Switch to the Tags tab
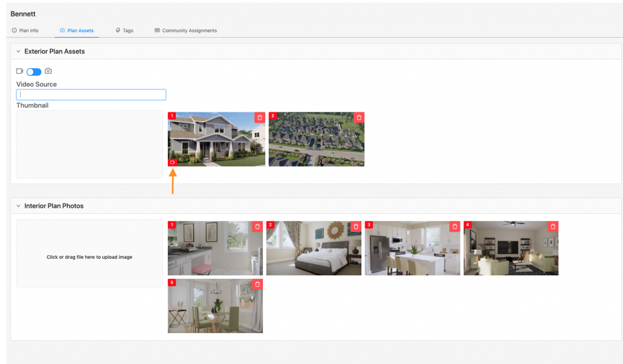Screen dimensions: 623x364 [124, 30]
